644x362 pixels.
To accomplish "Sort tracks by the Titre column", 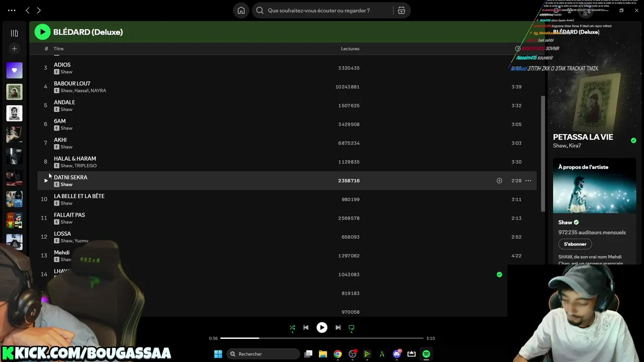I will point(58,49).
